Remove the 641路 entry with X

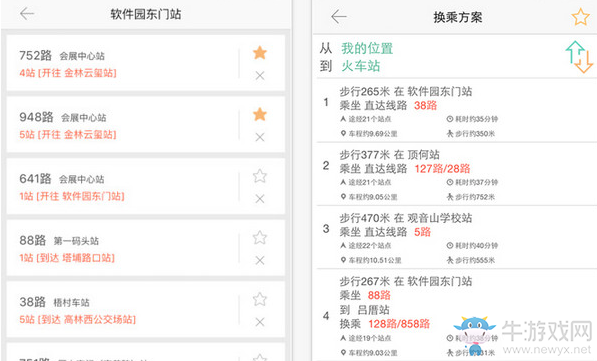point(260,199)
